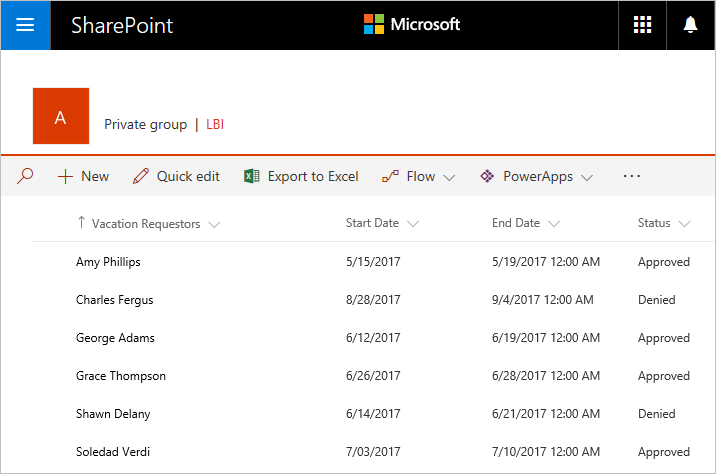Click the start date 8/28/2017
The image size is (716, 474).
pos(373,300)
